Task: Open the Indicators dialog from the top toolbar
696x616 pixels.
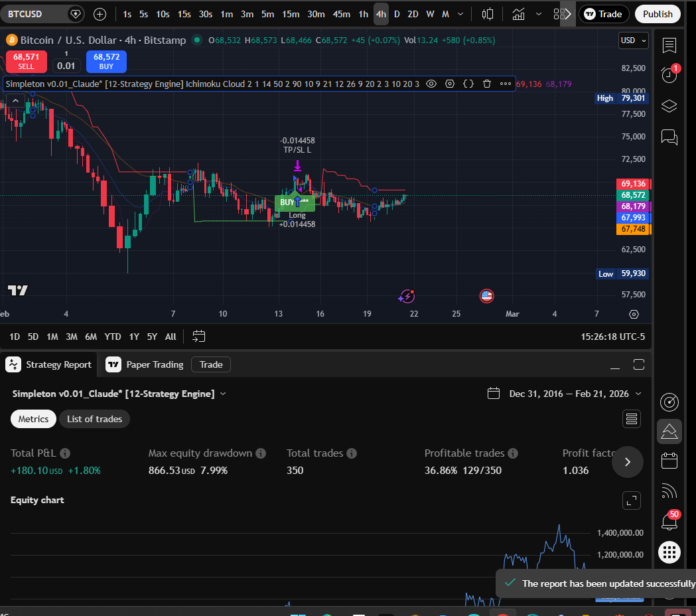Action: [x=518, y=14]
